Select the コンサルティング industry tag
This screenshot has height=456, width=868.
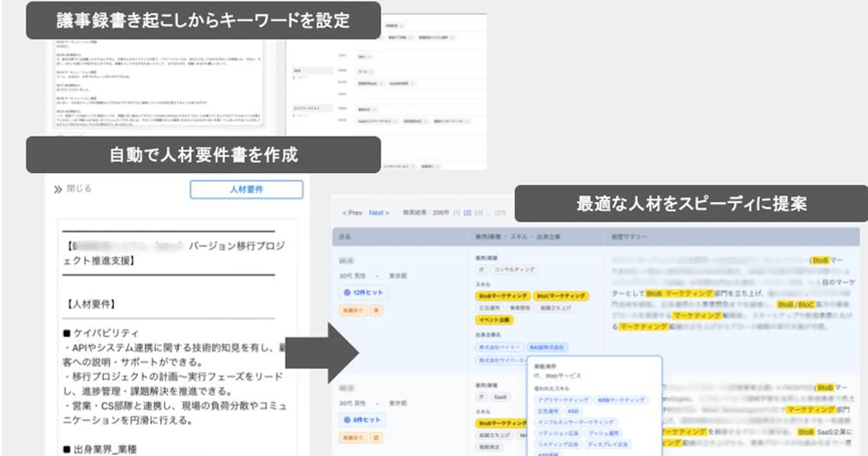[x=514, y=269]
